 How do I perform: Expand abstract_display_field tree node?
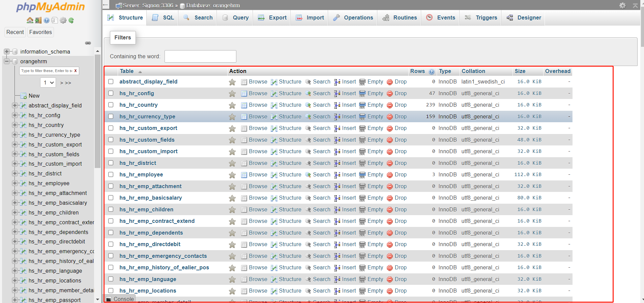14,105
